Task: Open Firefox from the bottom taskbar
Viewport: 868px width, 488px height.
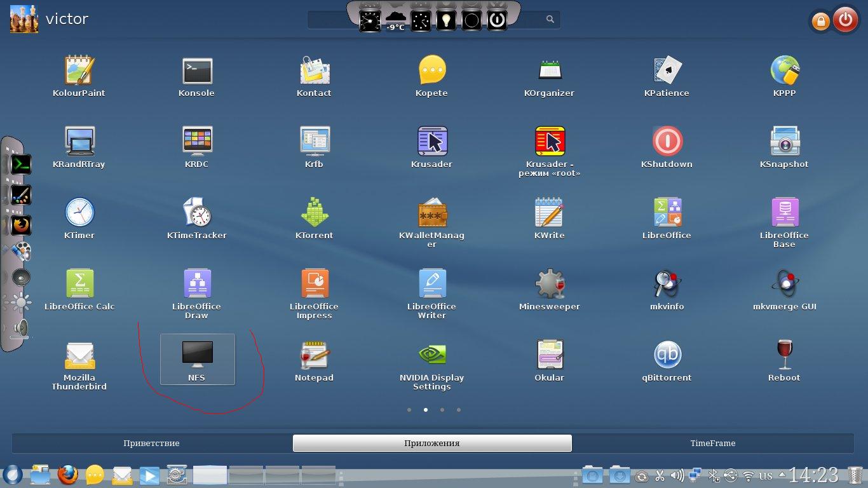Action: coord(67,475)
